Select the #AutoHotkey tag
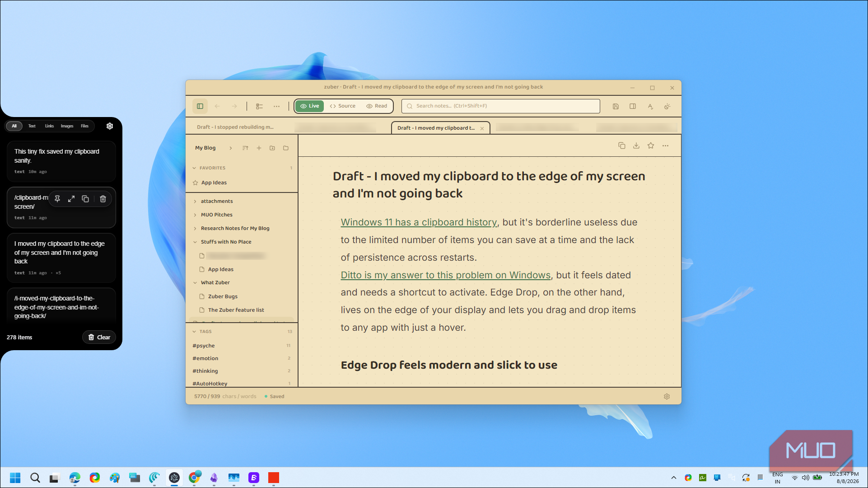The width and height of the screenshot is (868, 488). tap(210, 384)
